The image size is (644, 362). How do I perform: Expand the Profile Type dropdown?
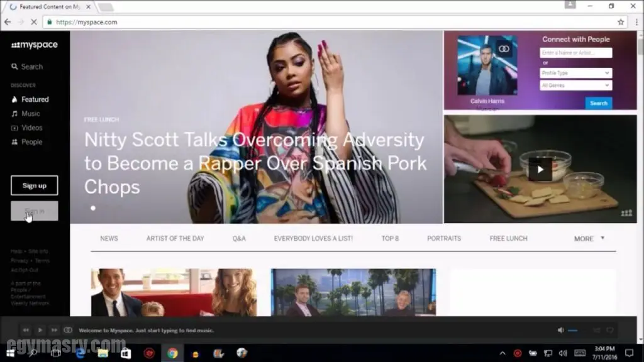[575, 73]
